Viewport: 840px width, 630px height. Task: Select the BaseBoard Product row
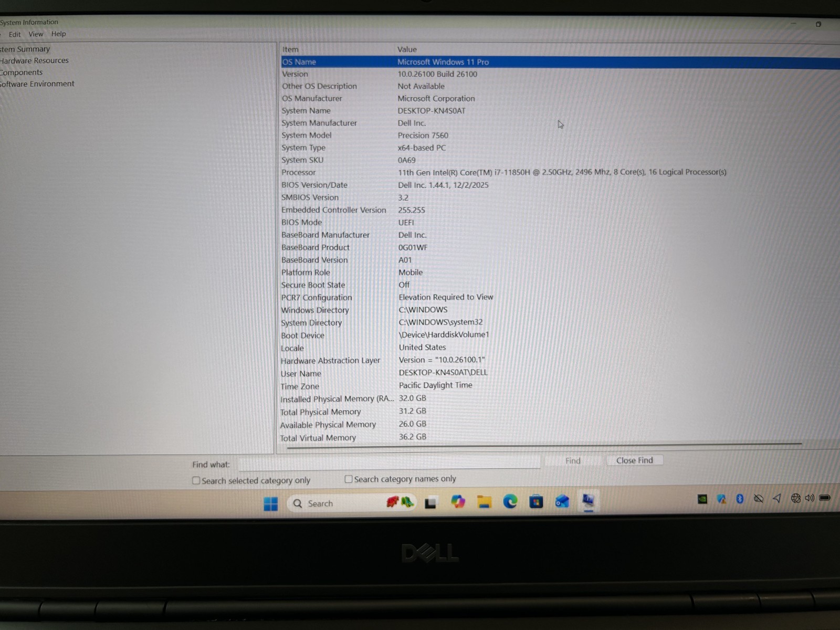pyautogui.click(x=560, y=247)
